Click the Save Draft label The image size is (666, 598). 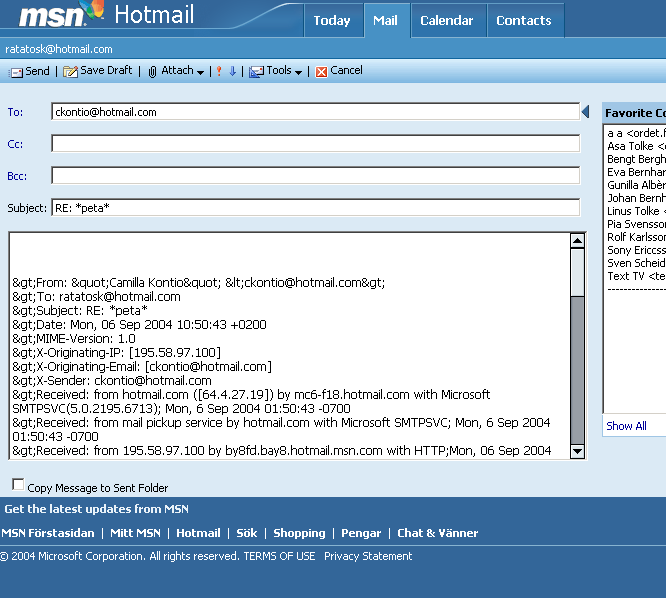click(x=106, y=70)
